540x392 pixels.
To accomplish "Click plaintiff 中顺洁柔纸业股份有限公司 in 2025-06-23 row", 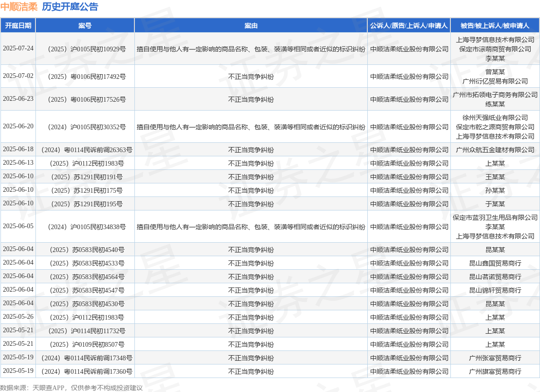I will [409, 99].
